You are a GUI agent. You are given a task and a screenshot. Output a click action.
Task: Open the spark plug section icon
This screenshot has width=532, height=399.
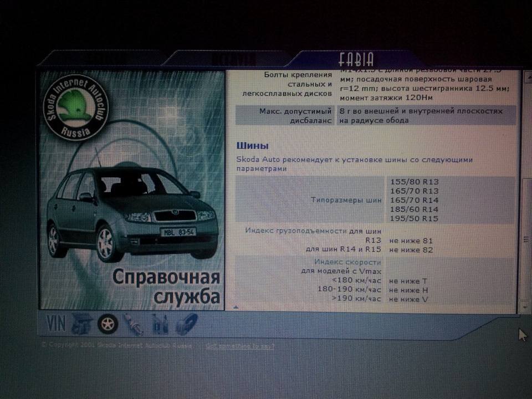[x=132, y=324]
